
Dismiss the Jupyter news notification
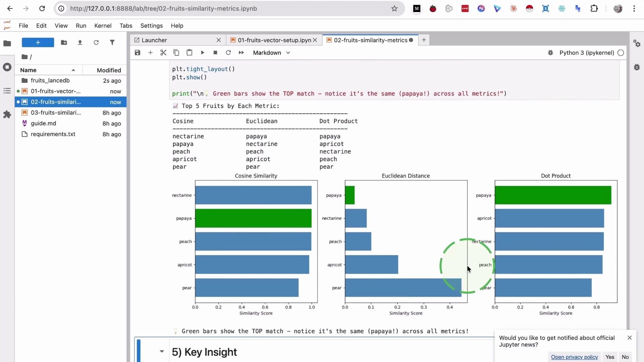(x=630, y=338)
